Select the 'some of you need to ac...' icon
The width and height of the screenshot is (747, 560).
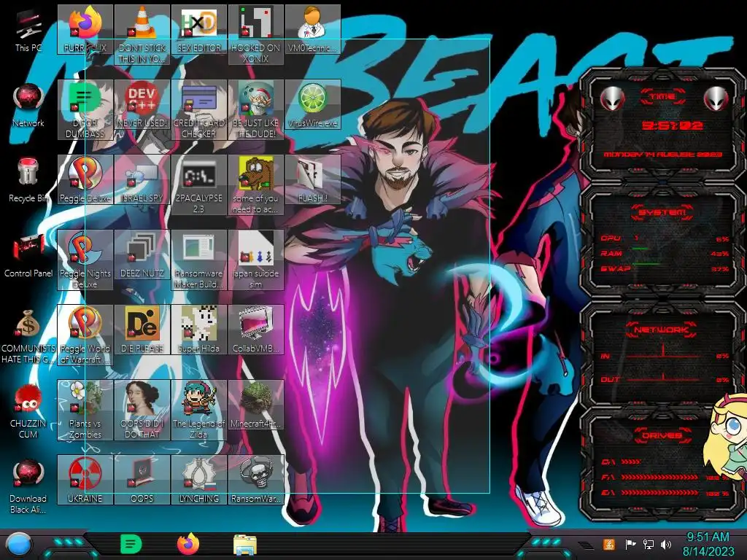pyautogui.click(x=256, y=184)
